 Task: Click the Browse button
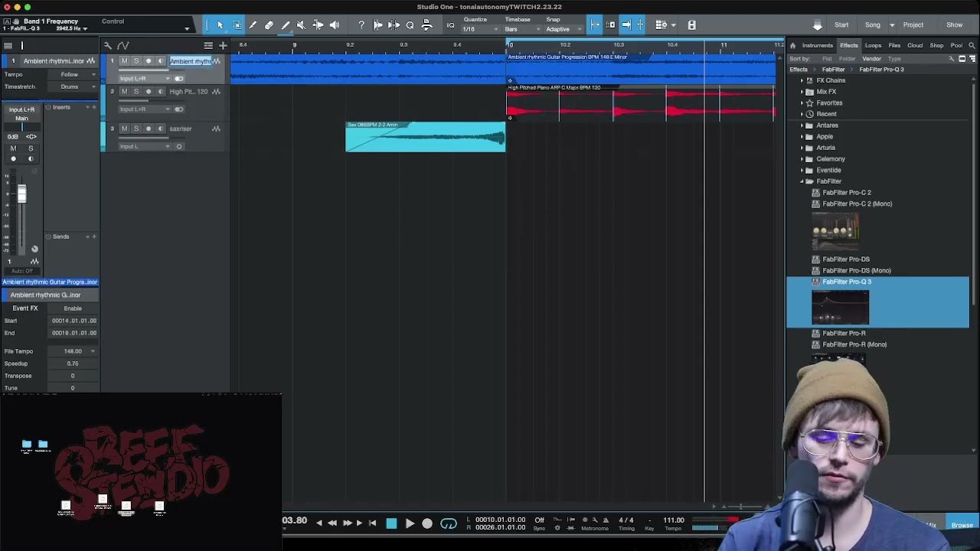(962, 525)
